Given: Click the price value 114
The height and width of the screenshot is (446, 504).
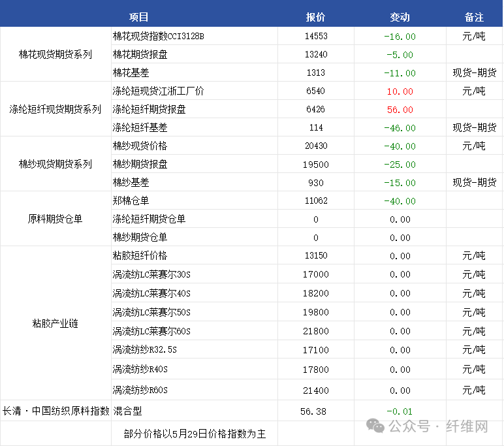Looking at the screenshot, I should [x=316, y=127].
